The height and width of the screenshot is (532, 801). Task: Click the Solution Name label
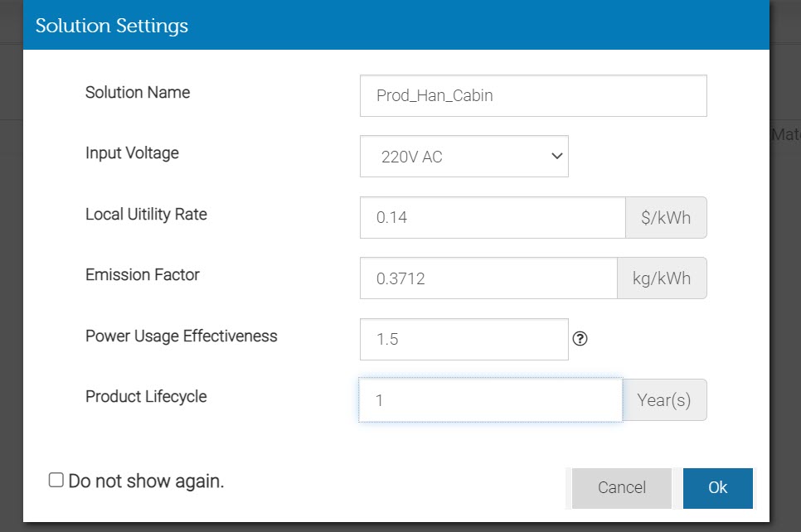click(138, 93)
